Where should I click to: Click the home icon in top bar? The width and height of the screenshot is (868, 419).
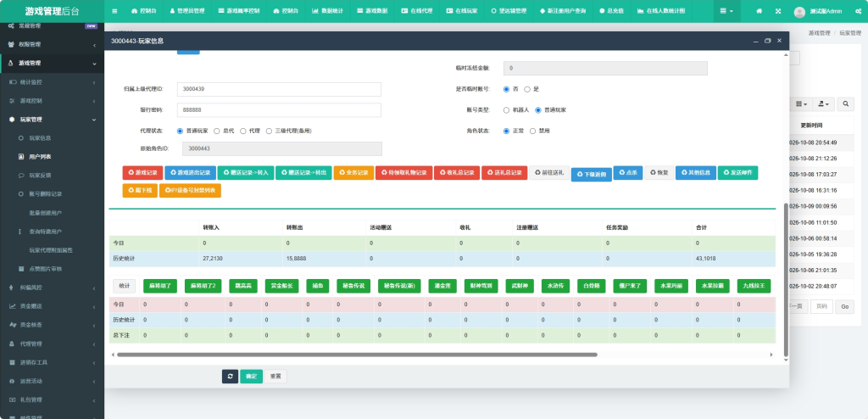coord(759,11)
